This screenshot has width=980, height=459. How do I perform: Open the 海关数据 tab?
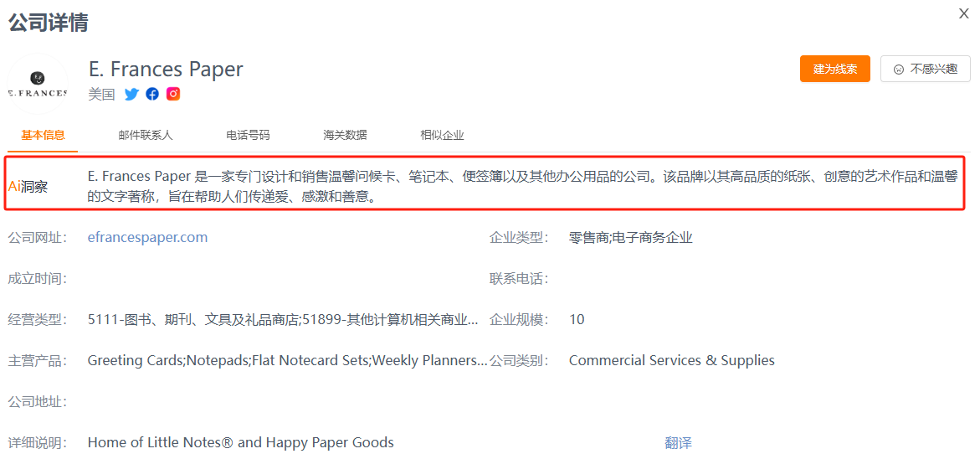click(x=345, y=135)
